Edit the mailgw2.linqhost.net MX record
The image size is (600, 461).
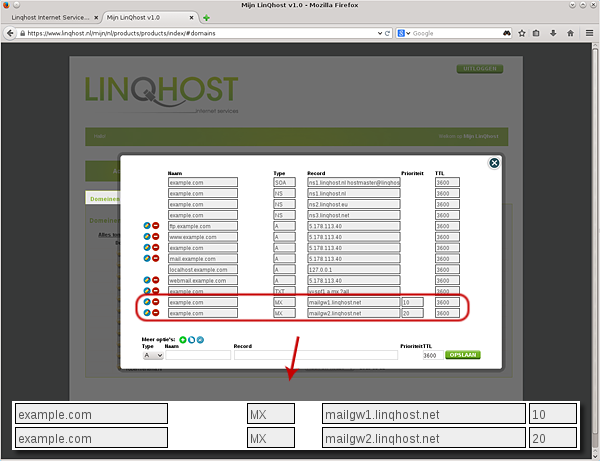coord(147,313)
